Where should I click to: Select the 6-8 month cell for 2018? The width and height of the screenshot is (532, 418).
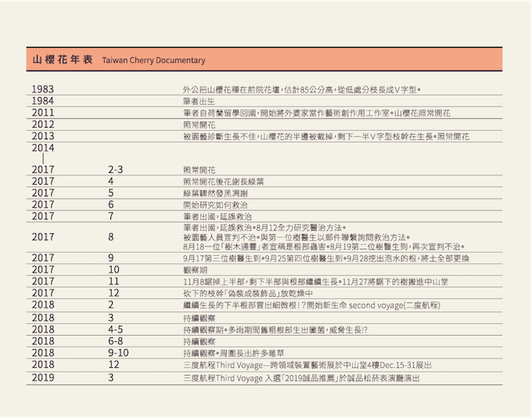click(x=116, y=341)
